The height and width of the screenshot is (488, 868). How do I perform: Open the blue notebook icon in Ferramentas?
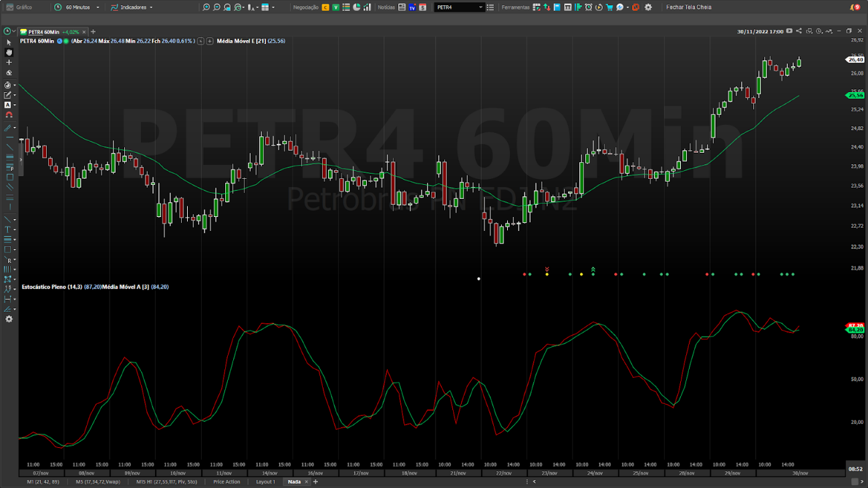pyautogui.click(x=557, y=7)
